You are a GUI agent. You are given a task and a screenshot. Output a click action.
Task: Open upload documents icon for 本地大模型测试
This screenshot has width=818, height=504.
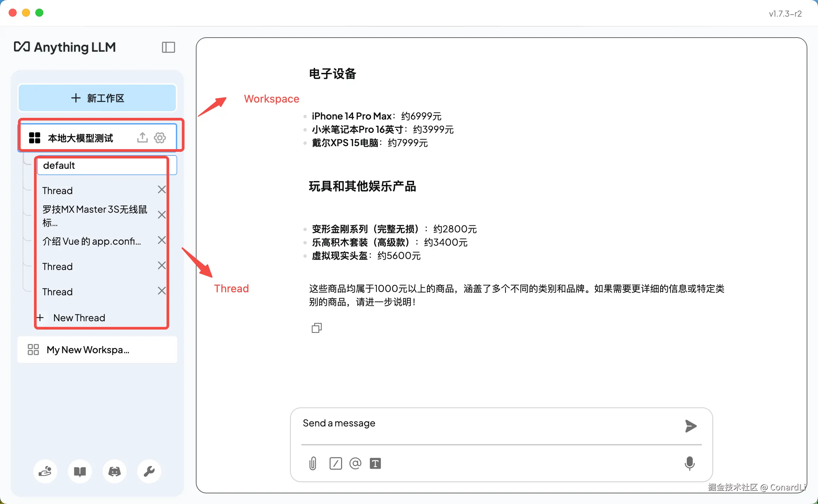[143, 137]
